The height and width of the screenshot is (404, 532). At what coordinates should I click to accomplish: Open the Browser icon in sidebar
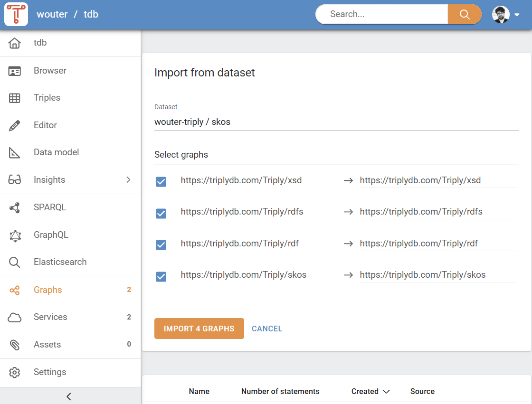click(x=15, y=71)
